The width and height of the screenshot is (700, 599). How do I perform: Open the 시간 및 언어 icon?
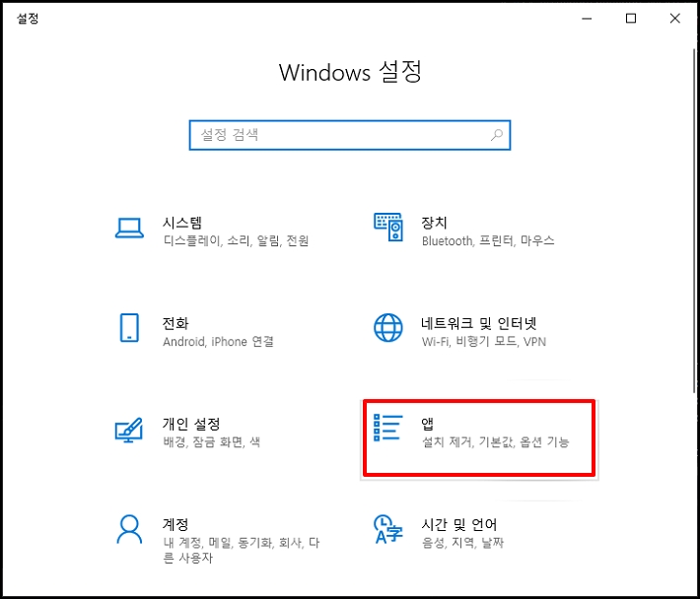388,529
